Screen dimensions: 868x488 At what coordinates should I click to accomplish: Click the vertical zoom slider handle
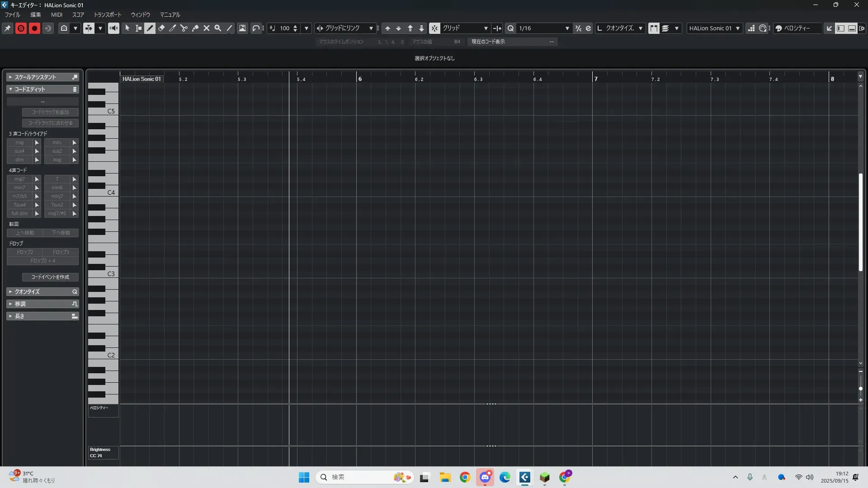click(x=860, y=389)
